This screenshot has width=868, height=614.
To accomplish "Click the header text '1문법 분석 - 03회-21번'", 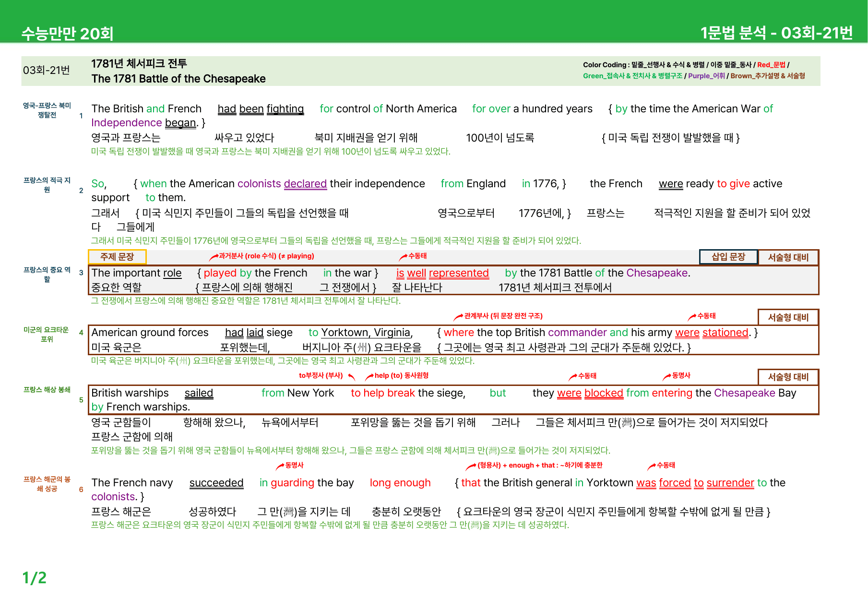I will [776, 33].
